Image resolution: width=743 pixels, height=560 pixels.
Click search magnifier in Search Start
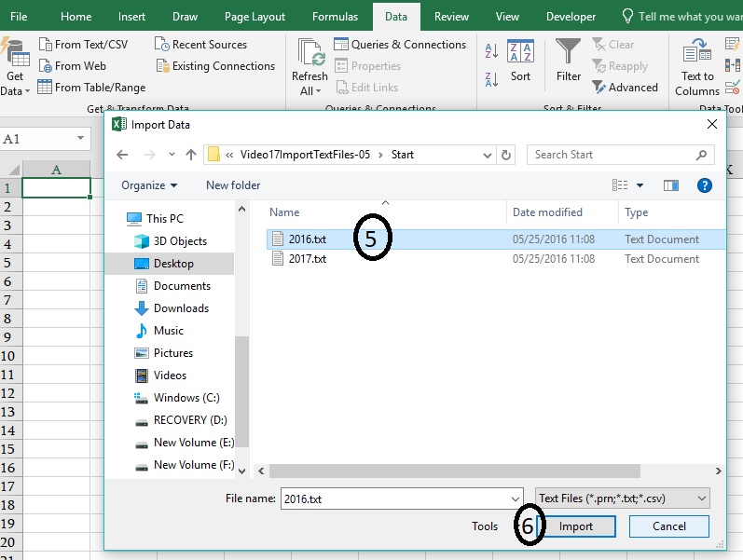coord(702,155)
